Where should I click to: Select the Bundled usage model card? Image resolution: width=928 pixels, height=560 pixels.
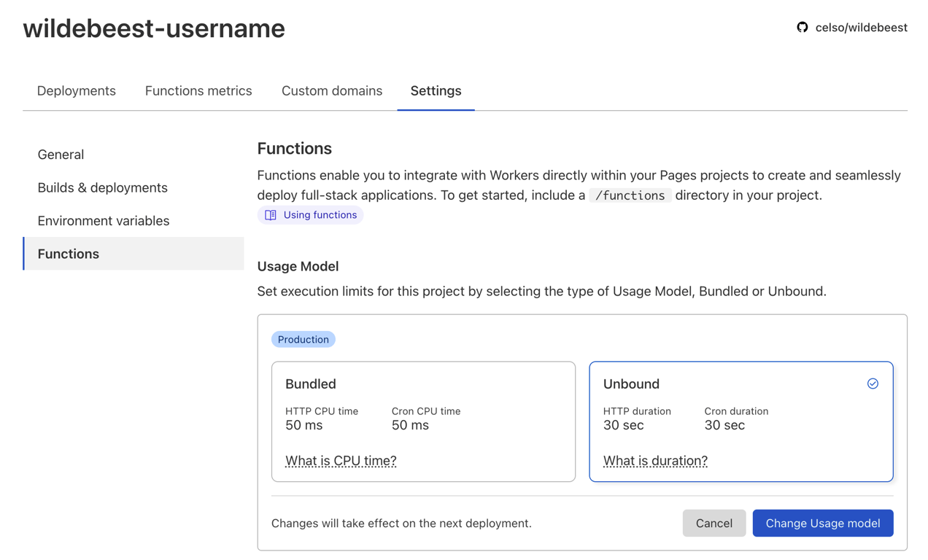coord(423,421)
